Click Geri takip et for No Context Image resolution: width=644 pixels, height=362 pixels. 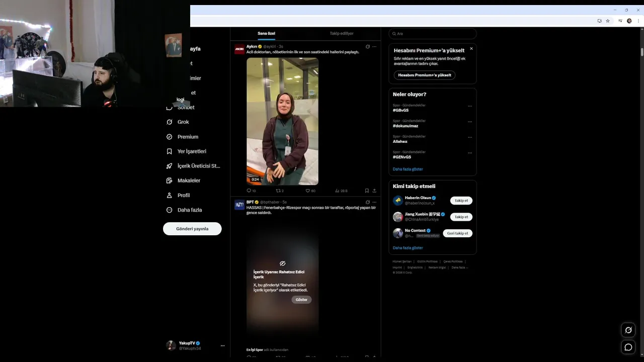[458, 233]
